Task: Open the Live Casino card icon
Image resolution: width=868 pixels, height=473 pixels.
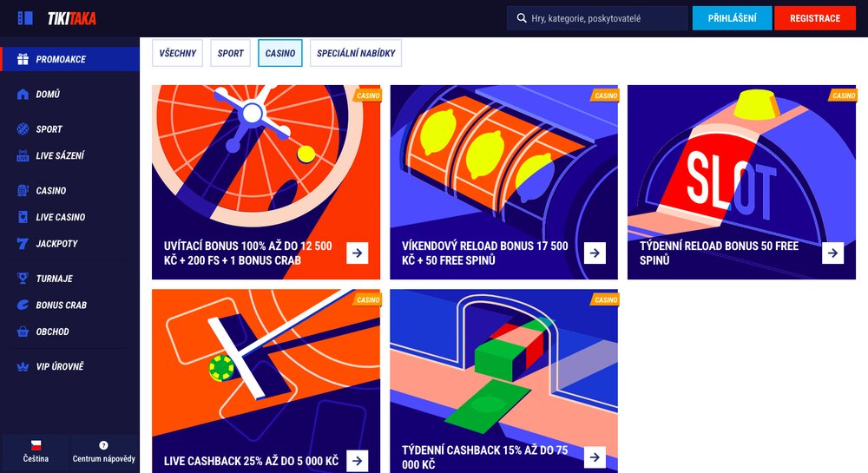Action: click(23, 217)
